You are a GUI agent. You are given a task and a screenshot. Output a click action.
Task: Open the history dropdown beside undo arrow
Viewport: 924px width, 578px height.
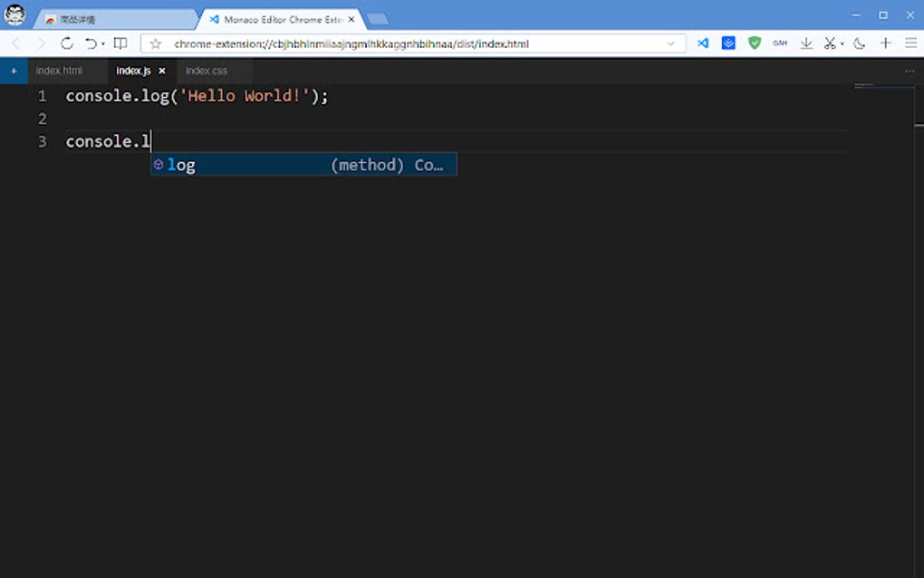(102, 43)
